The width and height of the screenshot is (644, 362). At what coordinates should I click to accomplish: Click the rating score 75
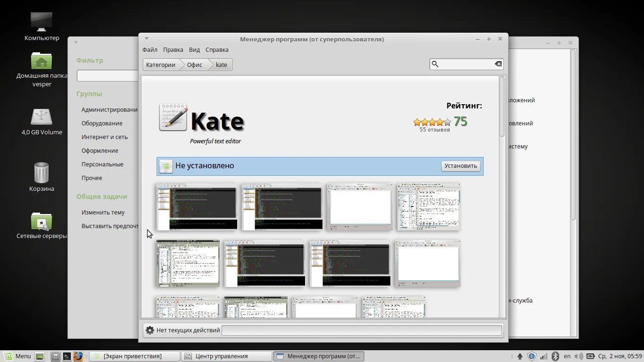pos(461,122)
